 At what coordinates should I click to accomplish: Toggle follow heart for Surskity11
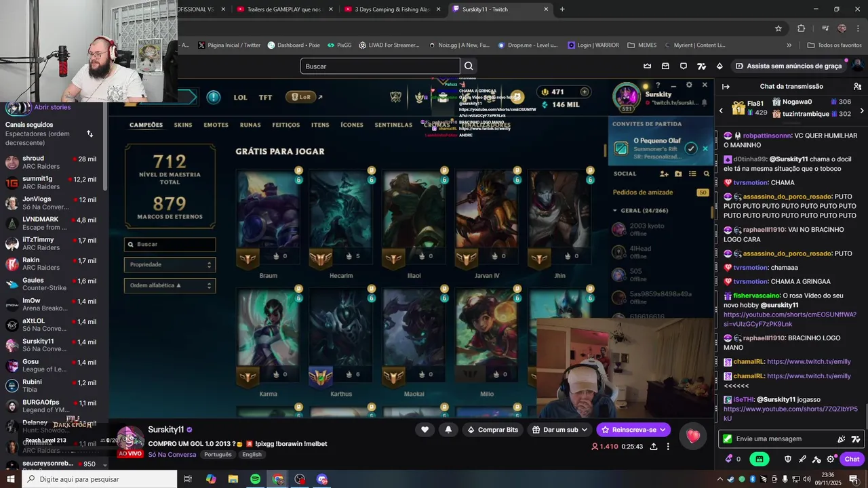[425, 430]
